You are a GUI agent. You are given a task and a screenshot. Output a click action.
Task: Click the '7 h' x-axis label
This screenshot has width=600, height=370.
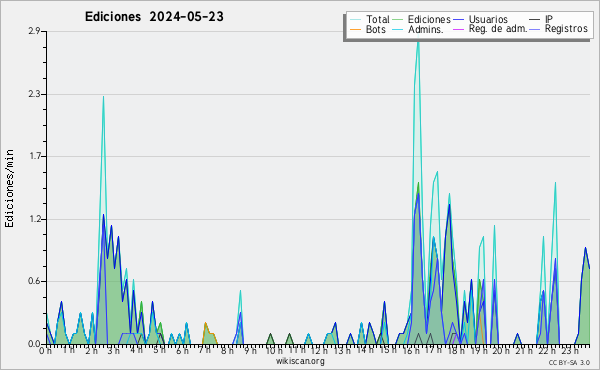pos(204,350)
